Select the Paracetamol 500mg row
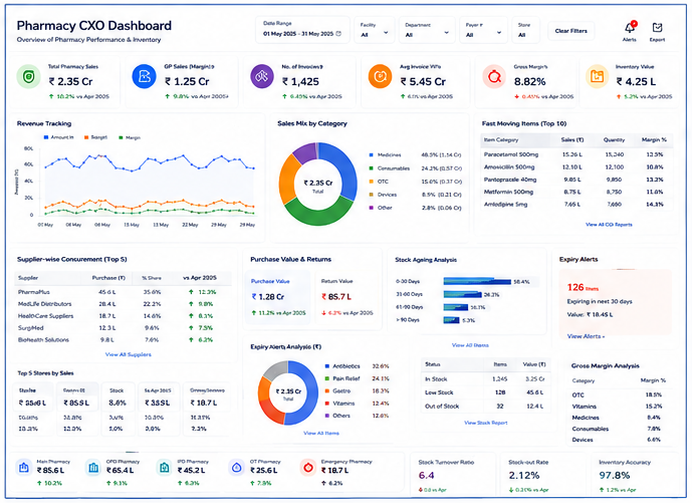The width and height of the screenshot is (692, 503). coord(576,154)
